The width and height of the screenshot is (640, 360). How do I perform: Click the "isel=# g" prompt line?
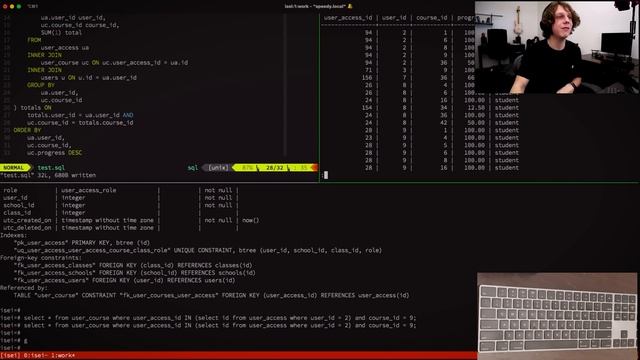(x=14, y=340)
